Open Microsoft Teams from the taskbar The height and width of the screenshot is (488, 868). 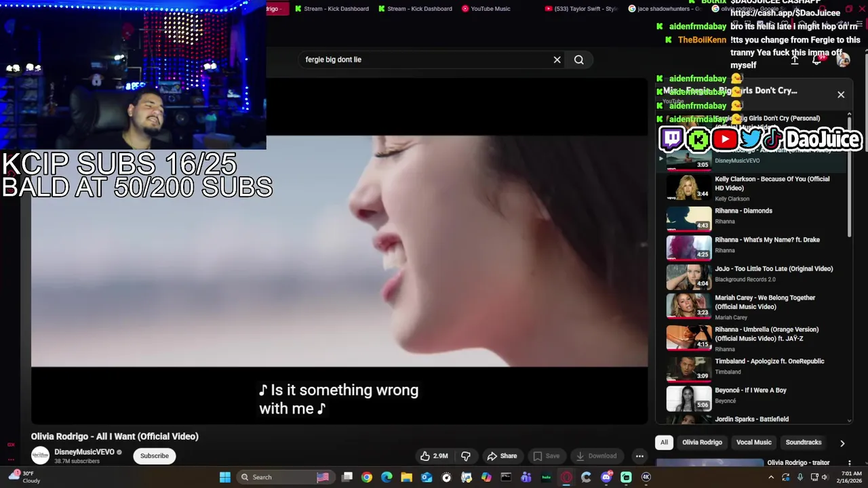[526, 477]
